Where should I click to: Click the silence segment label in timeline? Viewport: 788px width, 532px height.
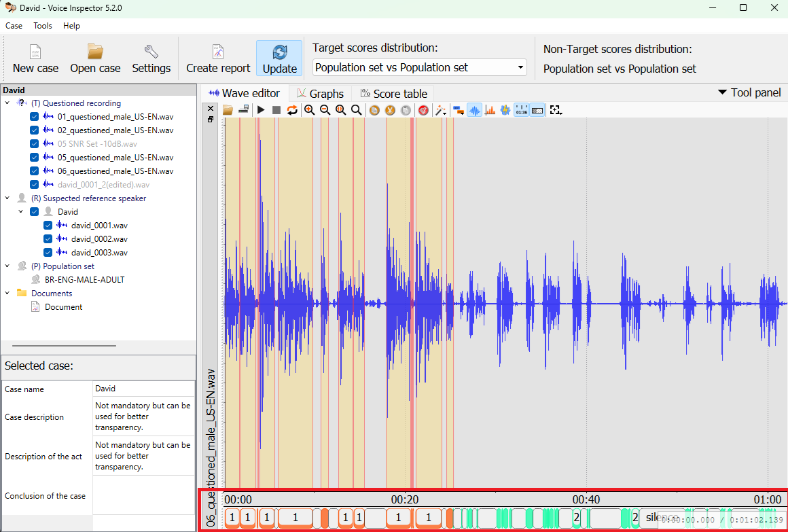(x=662, y=517)
